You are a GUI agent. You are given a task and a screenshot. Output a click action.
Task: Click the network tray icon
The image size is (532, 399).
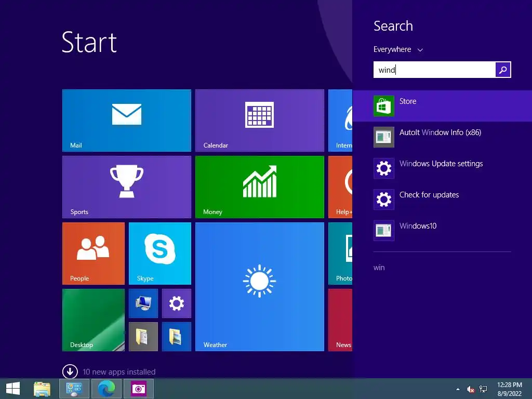coord(483,389)
